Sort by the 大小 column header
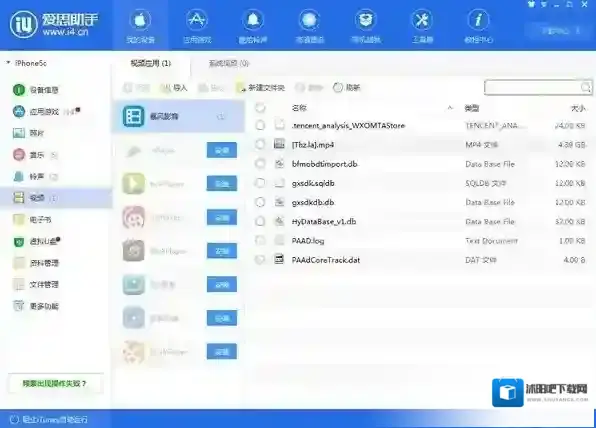This screenshot has height=428, width=596. [578, 108]
